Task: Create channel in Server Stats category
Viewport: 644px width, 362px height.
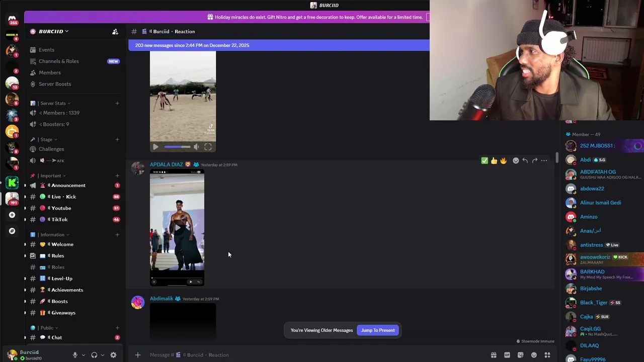Action: pos(117,103)
